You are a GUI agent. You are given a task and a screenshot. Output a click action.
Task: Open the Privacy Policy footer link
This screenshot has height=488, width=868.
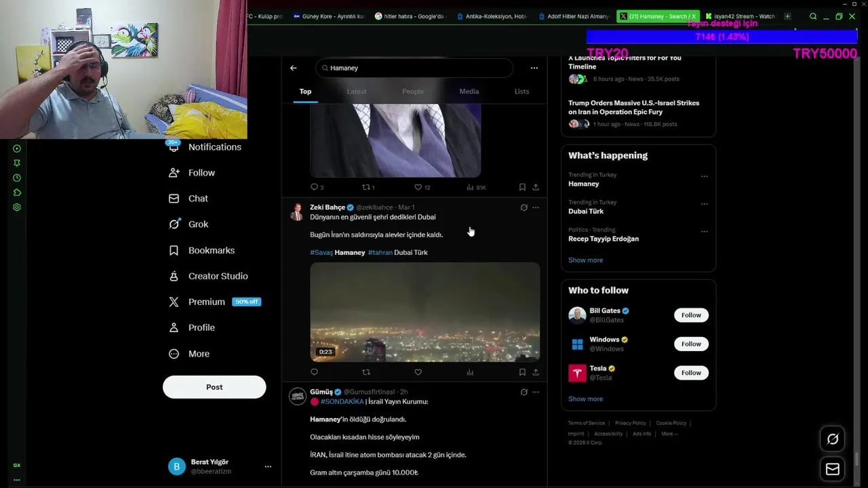[631, 423]
